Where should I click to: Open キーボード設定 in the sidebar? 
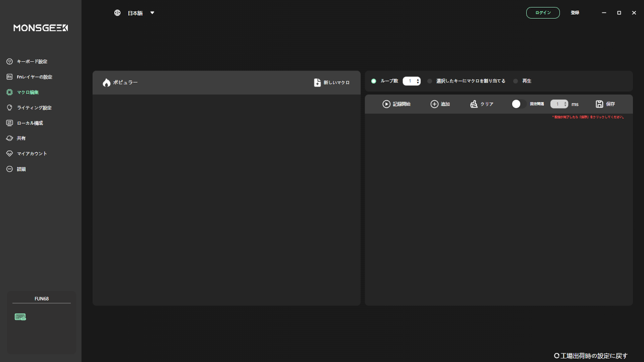coord(32,62)
